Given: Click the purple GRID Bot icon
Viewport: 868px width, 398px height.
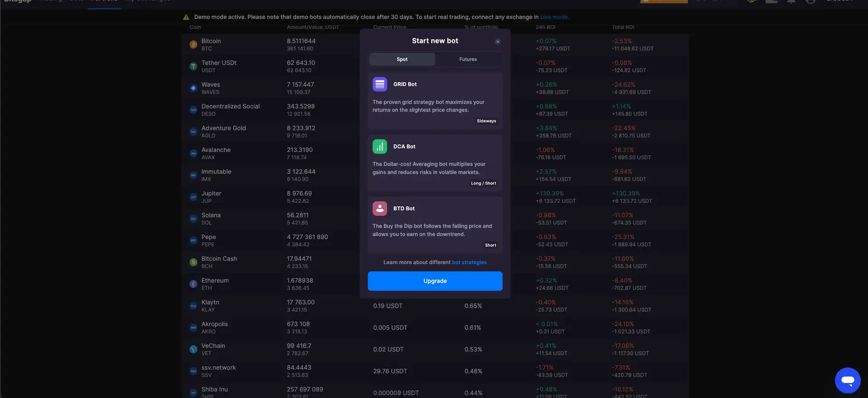Looking at the screenshot, I should coord(380,84).
